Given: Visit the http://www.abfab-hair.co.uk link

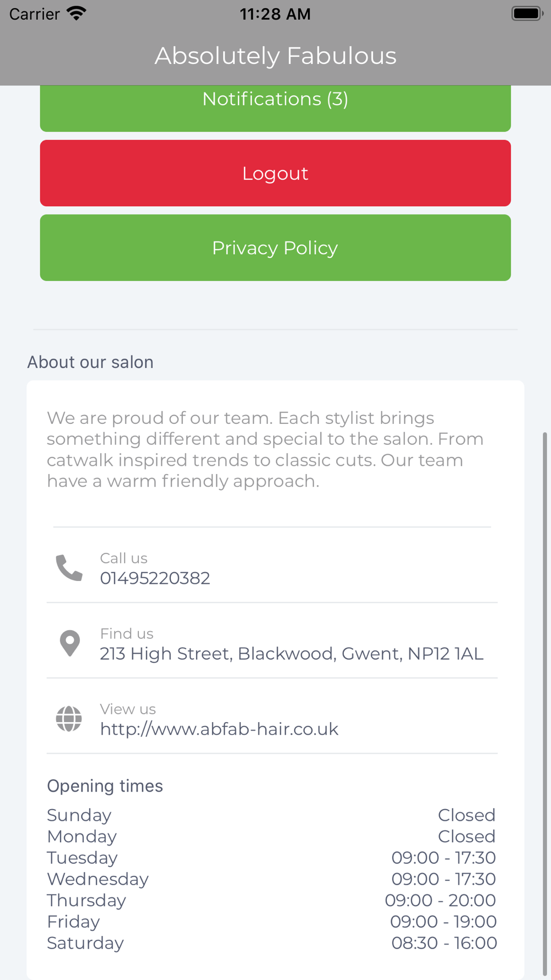Looking at the screenshot, I should click(x=219, y=729).
